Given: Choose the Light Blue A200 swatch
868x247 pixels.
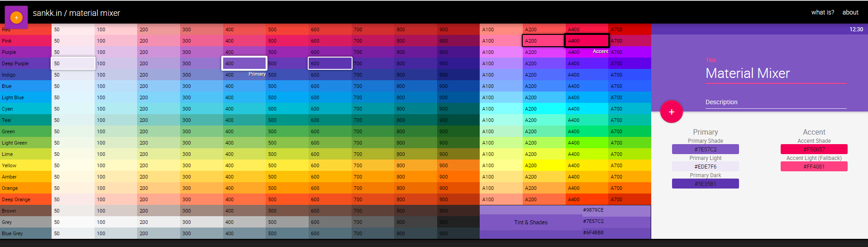Looking at the screenshot, I should pyautogui.click(x=544, y=97).
